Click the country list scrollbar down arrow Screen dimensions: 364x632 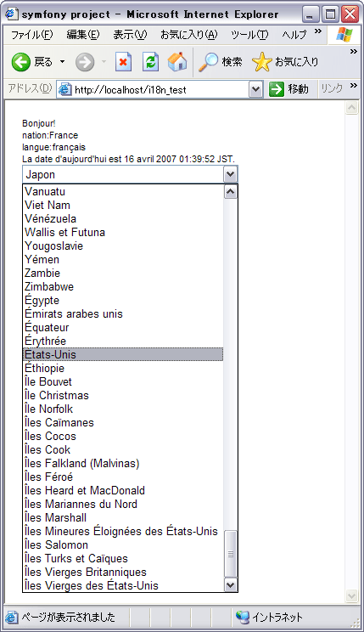pyautogui.click(x=230, y=584)
